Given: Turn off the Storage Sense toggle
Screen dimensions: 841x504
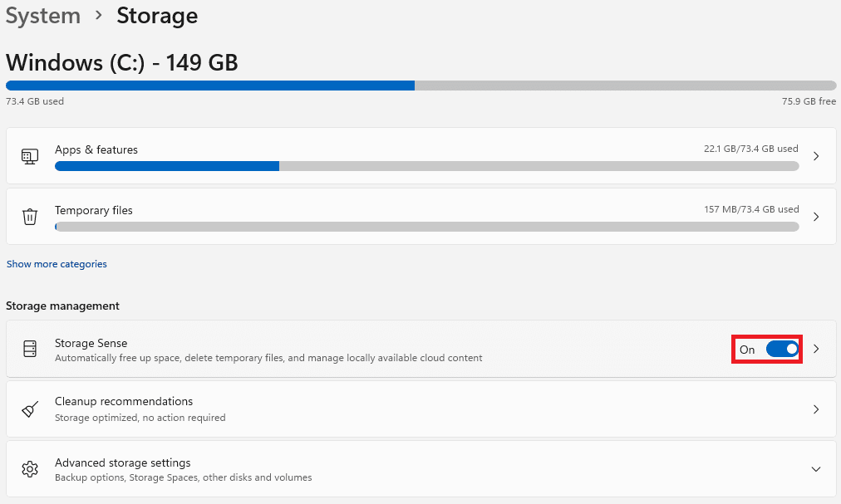Looking at the screenshot, I should pos(781,350).
